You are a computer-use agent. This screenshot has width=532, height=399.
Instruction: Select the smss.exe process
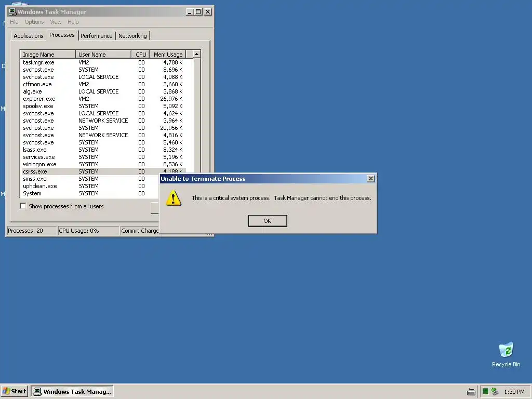tap(90, 179)
